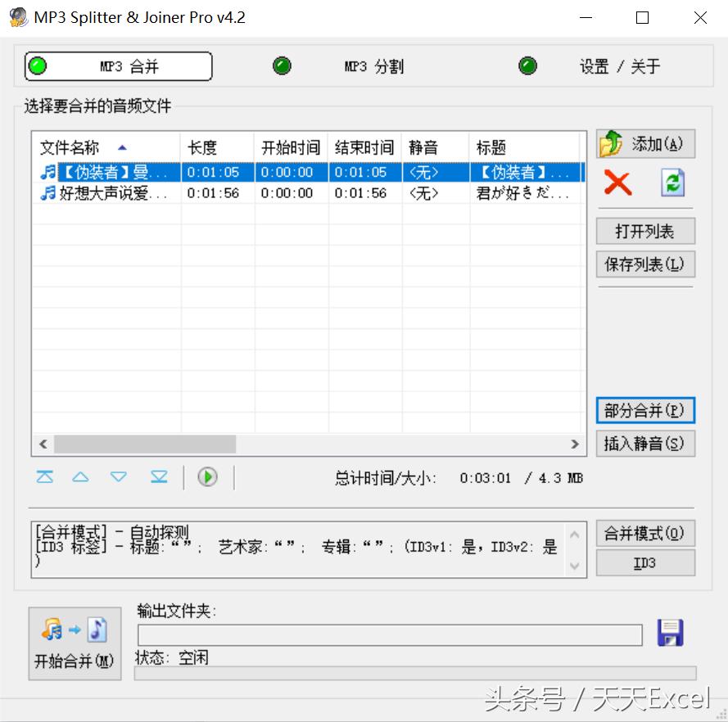This screenshot has width=728, height=722.
Task: Open a saved list via 打开列表
Action: click(x=644, y=231)
